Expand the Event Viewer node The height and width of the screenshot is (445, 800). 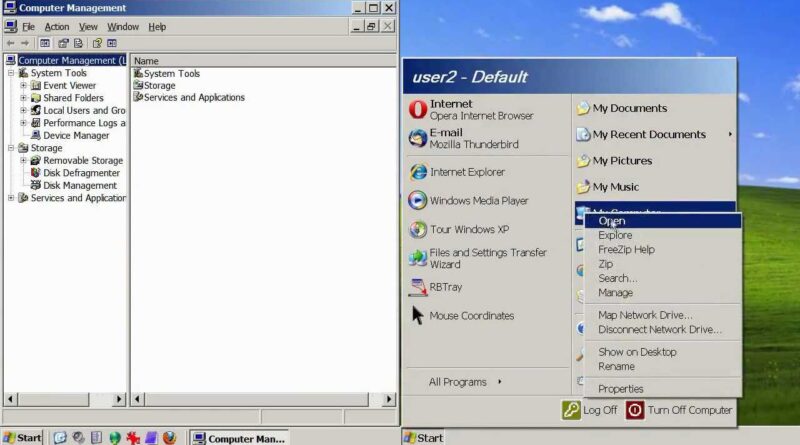[23, 85]
